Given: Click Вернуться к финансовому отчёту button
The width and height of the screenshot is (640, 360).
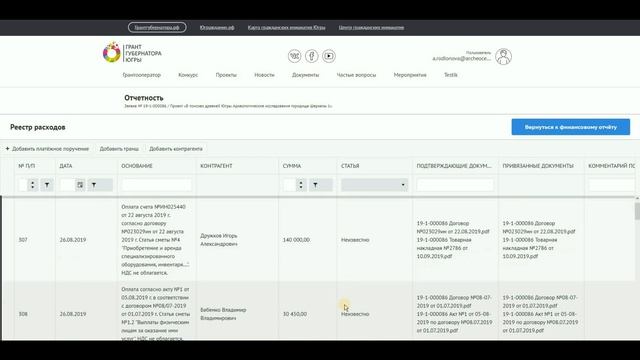Looking at the screenshot, I should (x=571, y=127).
